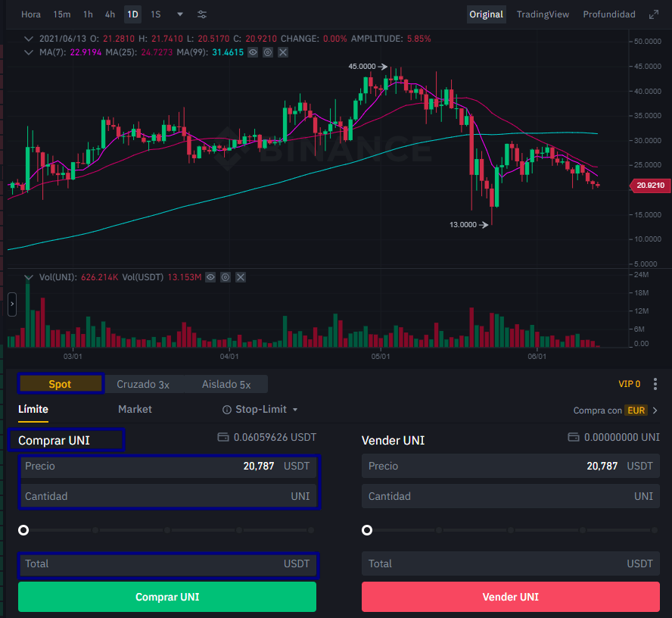
Task: Click the buy amount percentage slider handle
Action: [x=24, y=530]
